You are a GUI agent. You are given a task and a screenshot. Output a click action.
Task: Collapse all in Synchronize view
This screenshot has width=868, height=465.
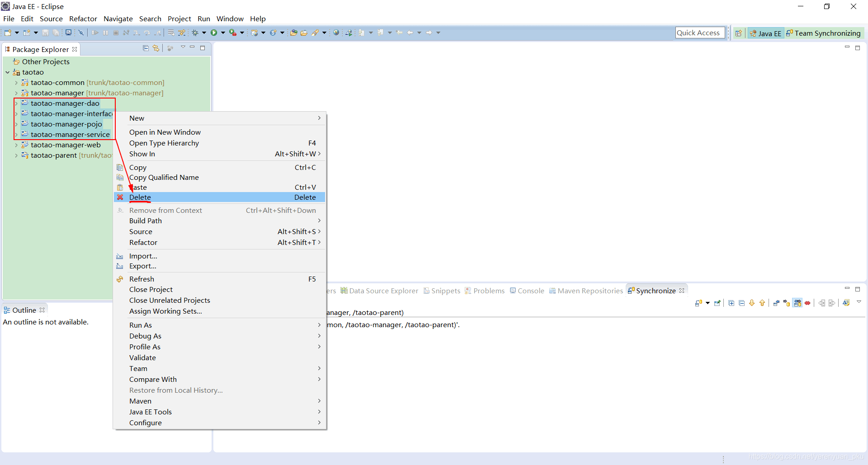(x=741, y=303)
